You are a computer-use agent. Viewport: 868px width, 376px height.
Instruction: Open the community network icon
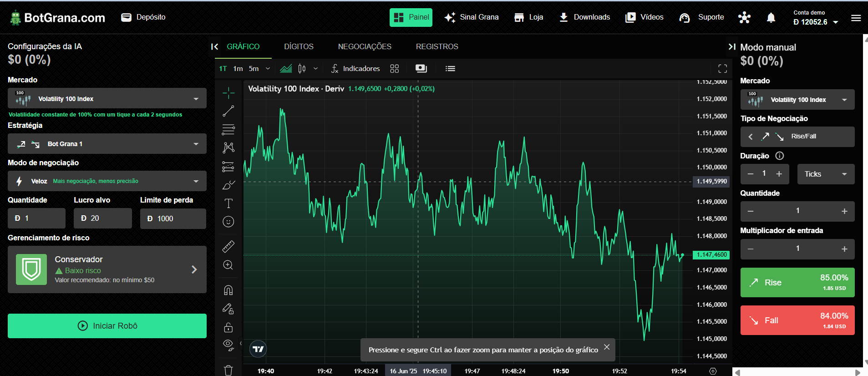point(744,17)
